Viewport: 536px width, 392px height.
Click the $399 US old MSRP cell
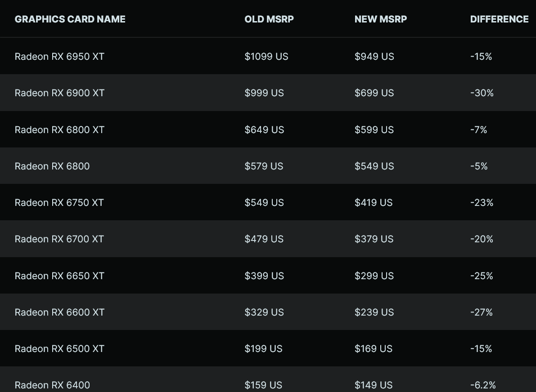pyautogui.click(x=264, y=276)
